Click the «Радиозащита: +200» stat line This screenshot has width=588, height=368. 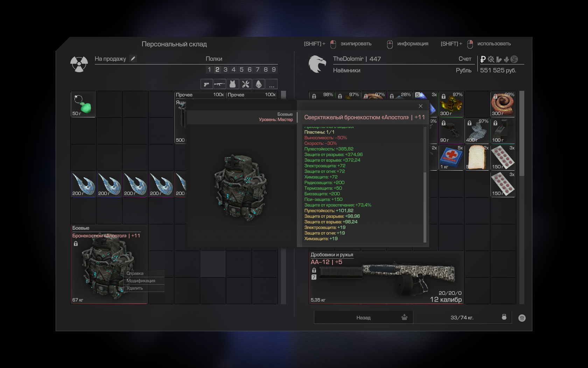(x=324, y=183)
